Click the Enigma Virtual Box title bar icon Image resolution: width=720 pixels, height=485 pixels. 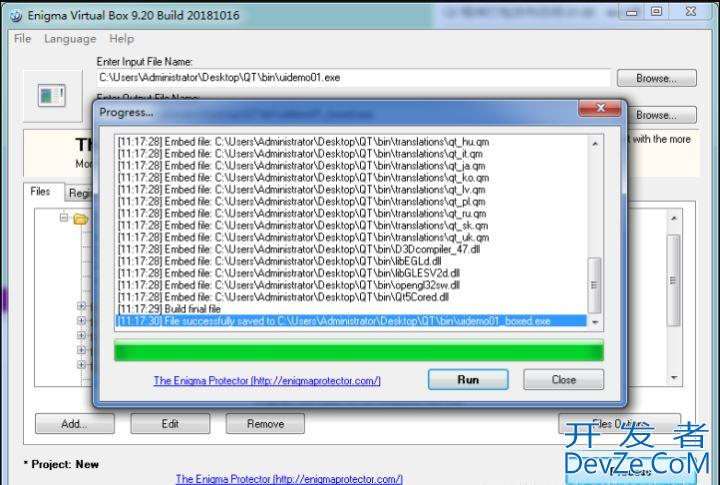click(16, 16)
